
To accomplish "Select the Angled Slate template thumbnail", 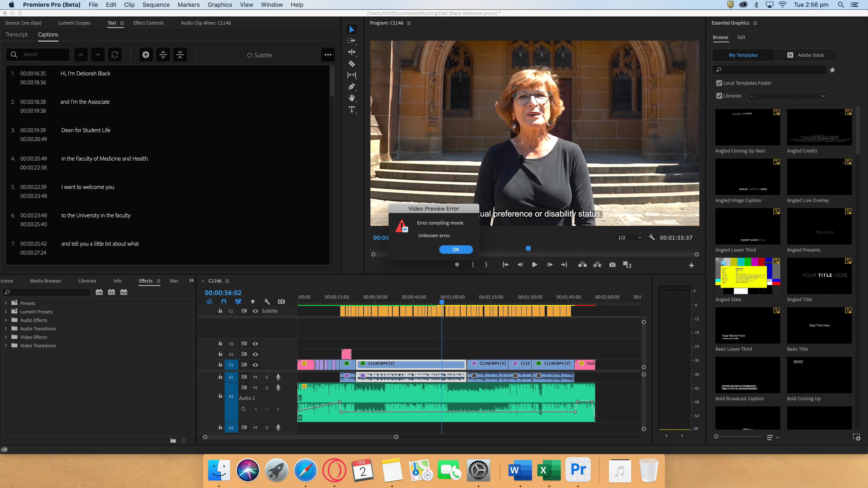I will point(747,276).
